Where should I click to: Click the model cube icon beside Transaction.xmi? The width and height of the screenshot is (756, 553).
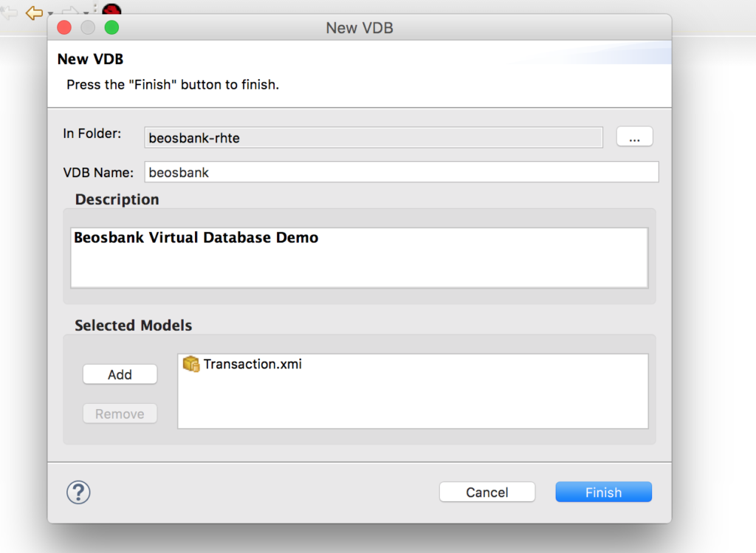tap(190, 364)
